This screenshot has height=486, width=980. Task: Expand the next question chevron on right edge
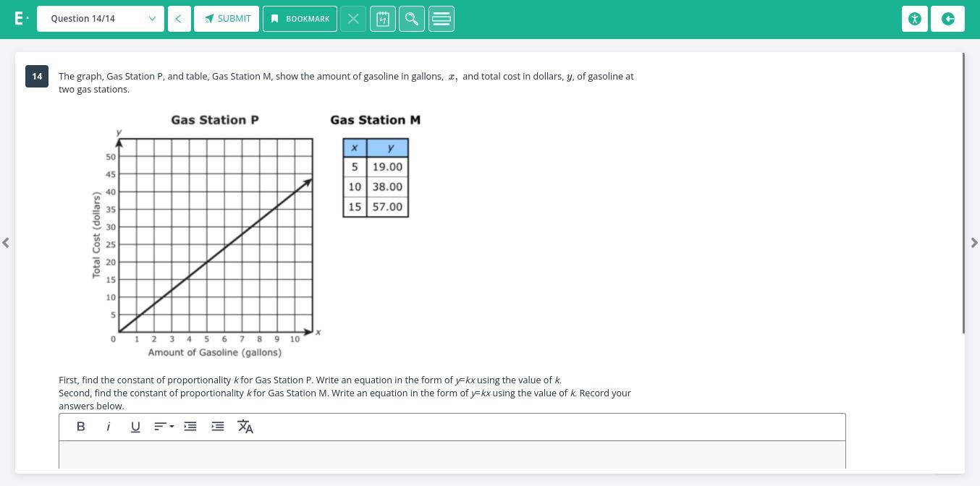974,242
